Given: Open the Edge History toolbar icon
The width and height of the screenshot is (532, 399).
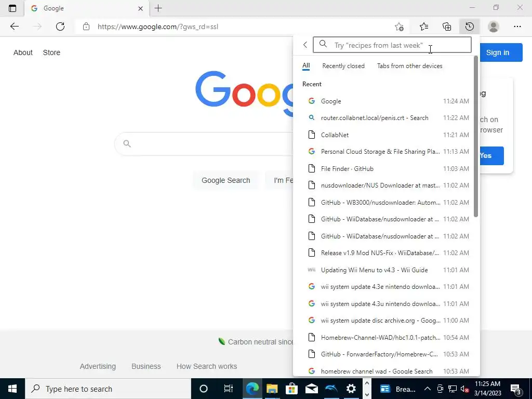Looking at the screenshot, I should pos(470,26).
